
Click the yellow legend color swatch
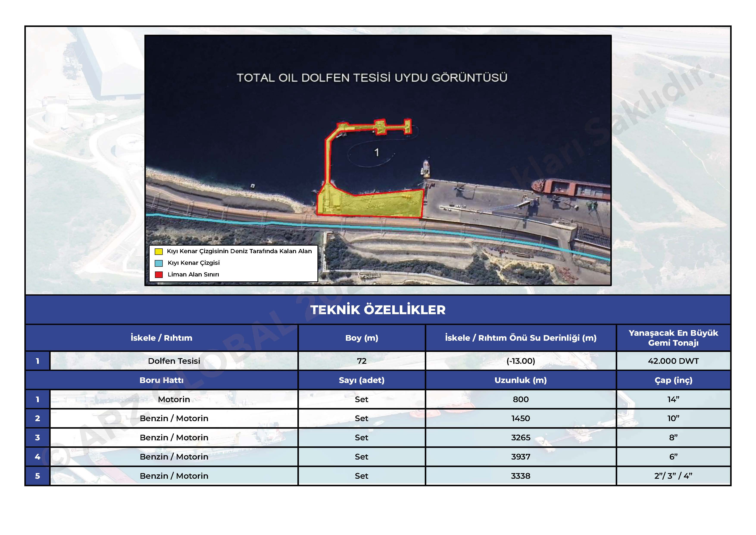pos(159,251)
